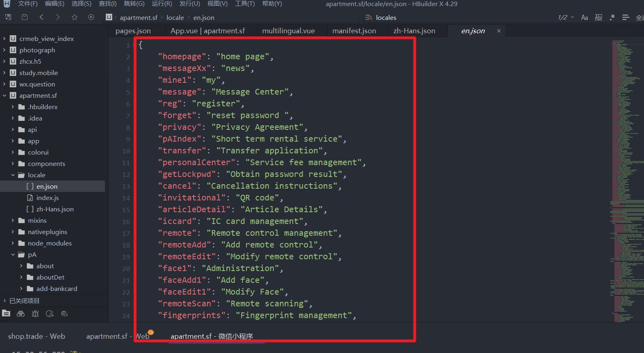
Task: Switch to shop.trade - Web console tab
Action: tap(36, 336)
